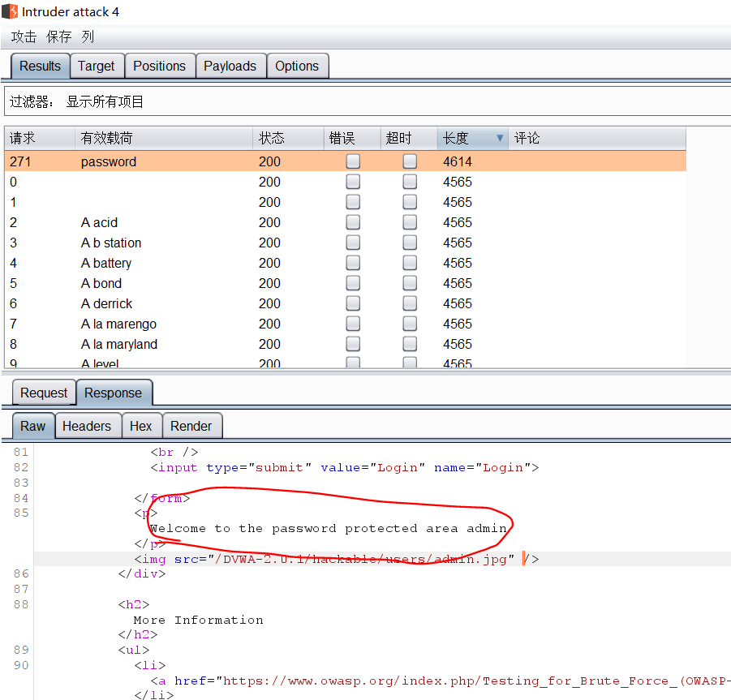Select the 'A battery' payload row

(x=345, y=263)
